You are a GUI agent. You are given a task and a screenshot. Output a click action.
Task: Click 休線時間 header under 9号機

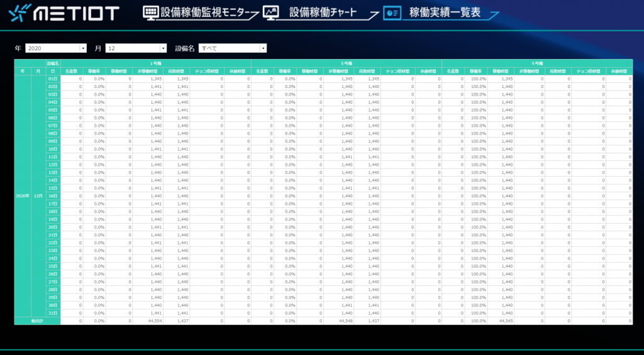619,71
